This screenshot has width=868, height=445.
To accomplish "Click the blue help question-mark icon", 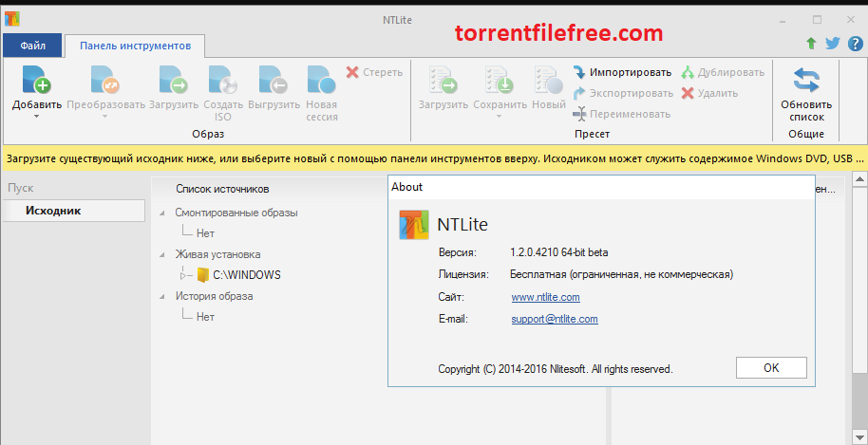I will pos(856,44).
